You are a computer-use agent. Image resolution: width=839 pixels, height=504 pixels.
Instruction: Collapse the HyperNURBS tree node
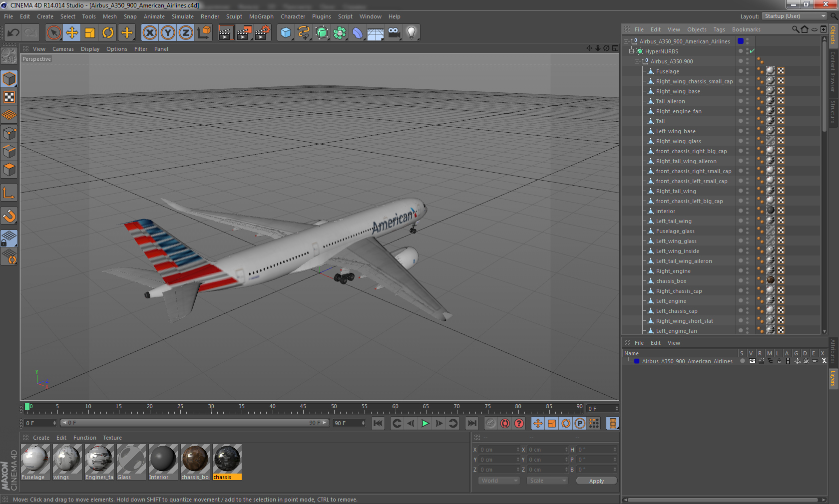(x=632, y=51)
